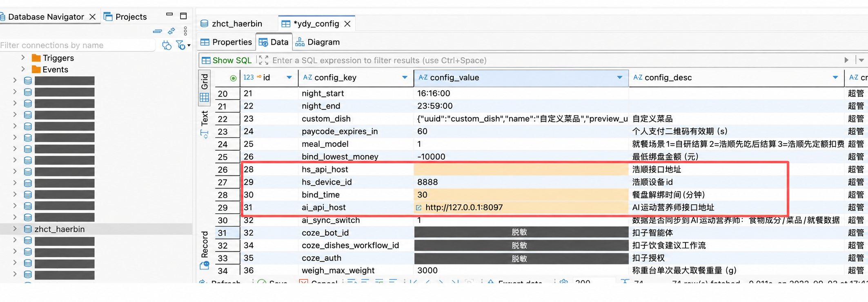Expand the Triggers folder
868x302 pixels.
[x=23, y=58]
